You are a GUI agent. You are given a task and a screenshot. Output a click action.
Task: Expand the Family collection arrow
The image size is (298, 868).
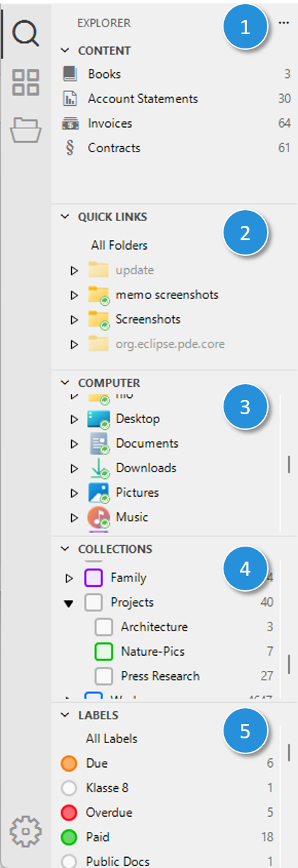click(69, 578)
